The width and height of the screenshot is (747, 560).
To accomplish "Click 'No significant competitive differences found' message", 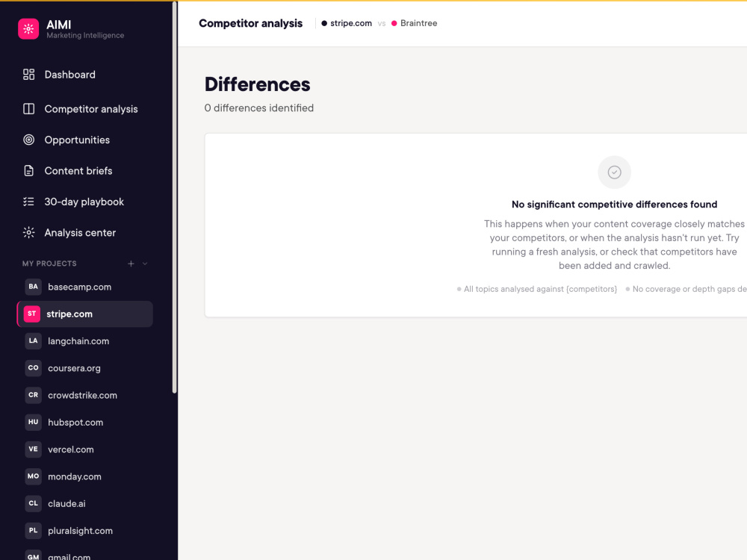I will [x=615, y=205].
